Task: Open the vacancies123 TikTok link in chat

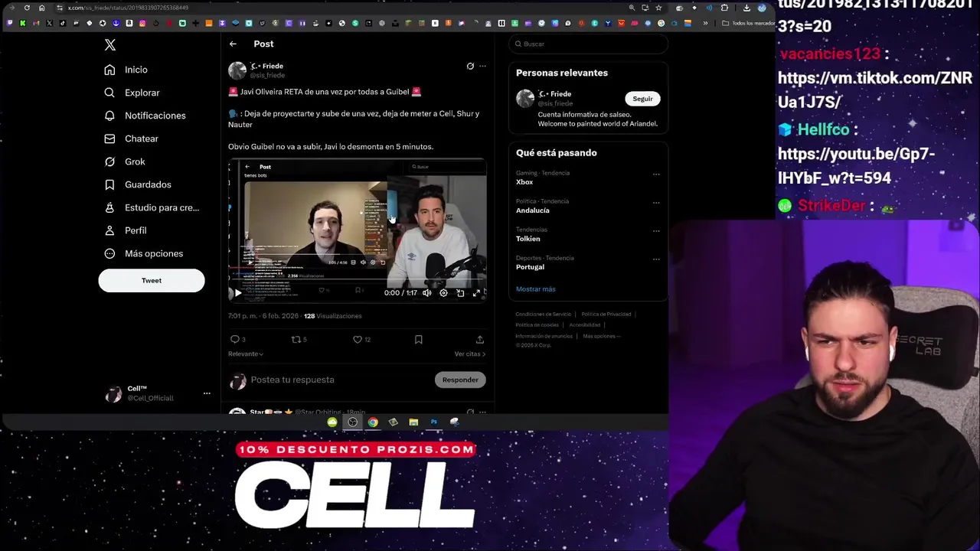Action: pyautogui.click(x=875, y=90)
